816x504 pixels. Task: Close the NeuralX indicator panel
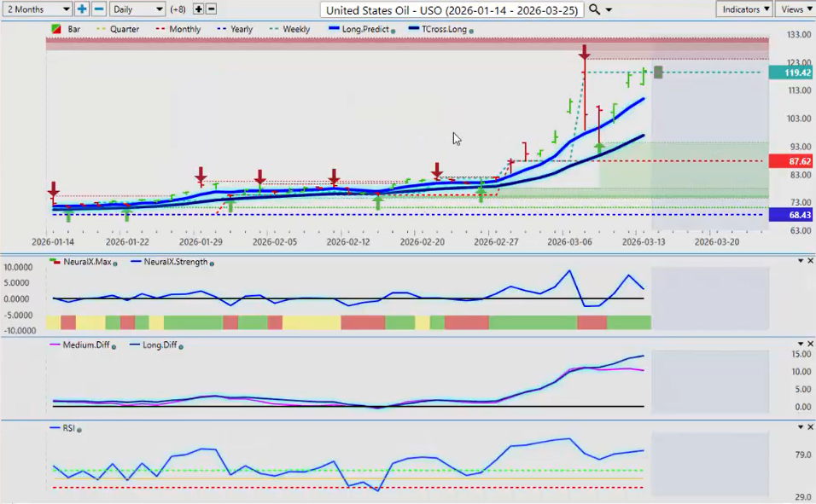pos(810,260)
